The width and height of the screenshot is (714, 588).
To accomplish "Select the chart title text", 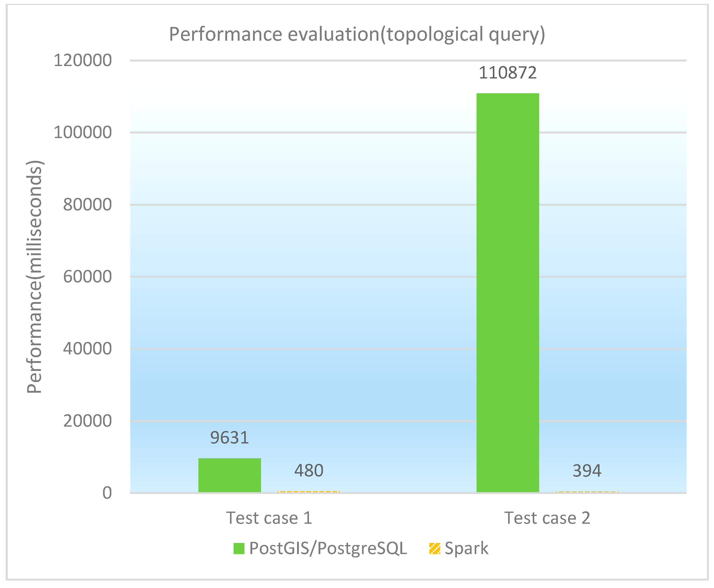I will click(x=357, y=34).
